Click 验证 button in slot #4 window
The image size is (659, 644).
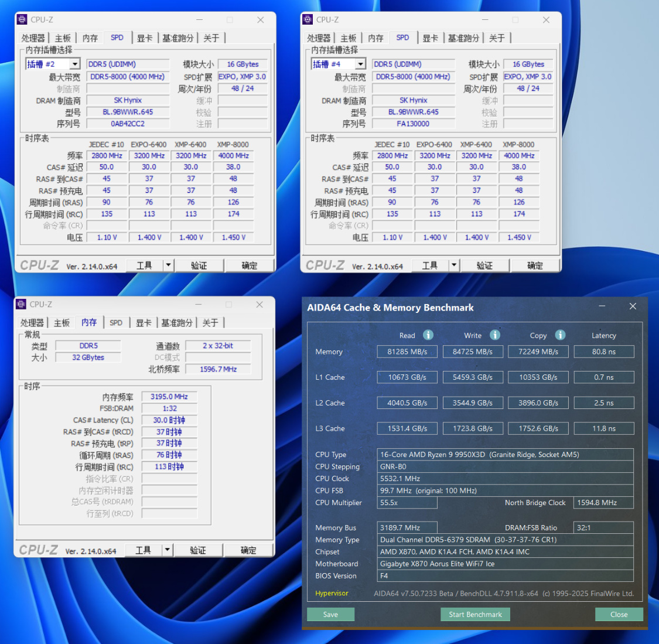pos(484,265)
